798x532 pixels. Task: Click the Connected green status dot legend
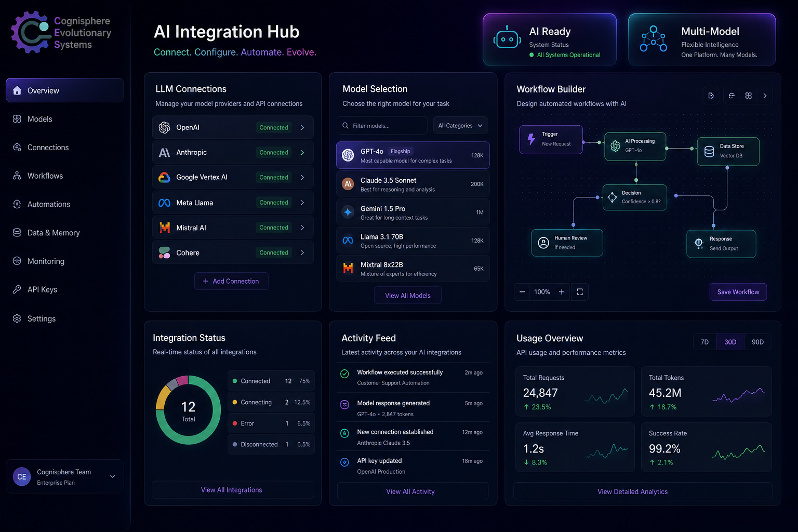(x=235, y=381)
